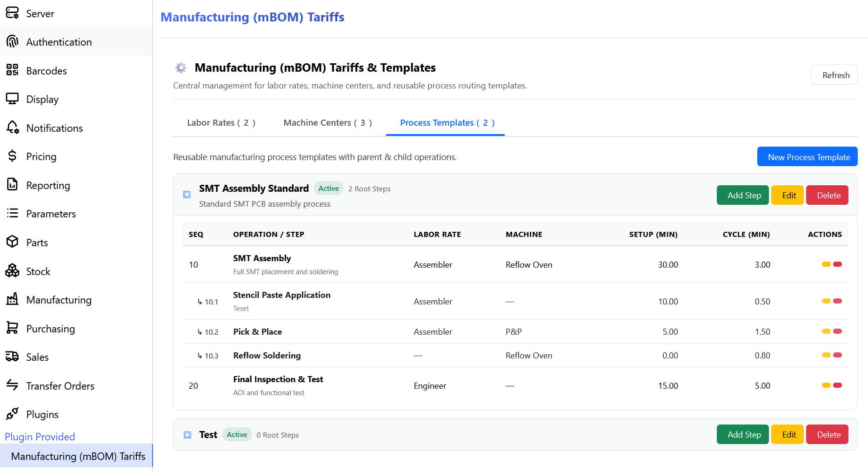Viewport: 868px width, 472px height.
Task: Delete the Test template
Action: pos(827,434)
